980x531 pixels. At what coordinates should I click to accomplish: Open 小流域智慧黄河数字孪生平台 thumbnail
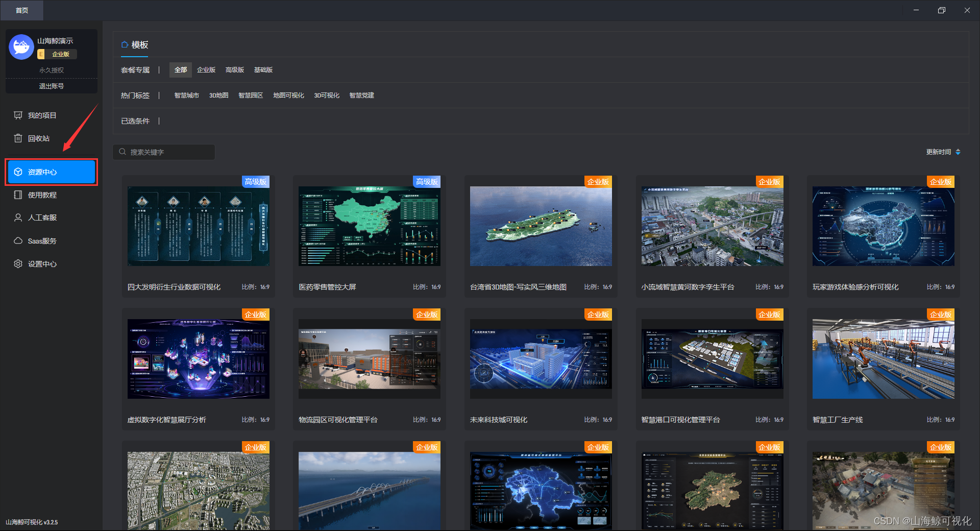pos(713,226)
